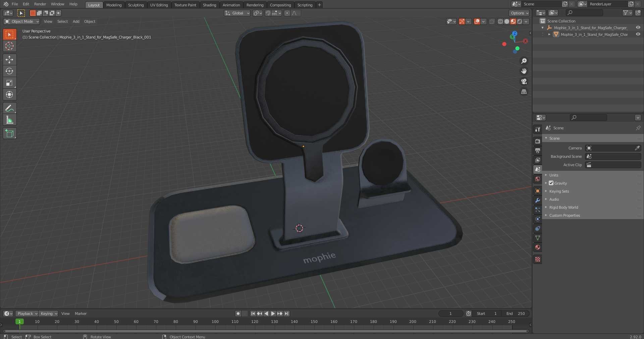This screenshot has width=644, height=339.
Task: Select the Measure tool
Action: click(x=9, y=120)
